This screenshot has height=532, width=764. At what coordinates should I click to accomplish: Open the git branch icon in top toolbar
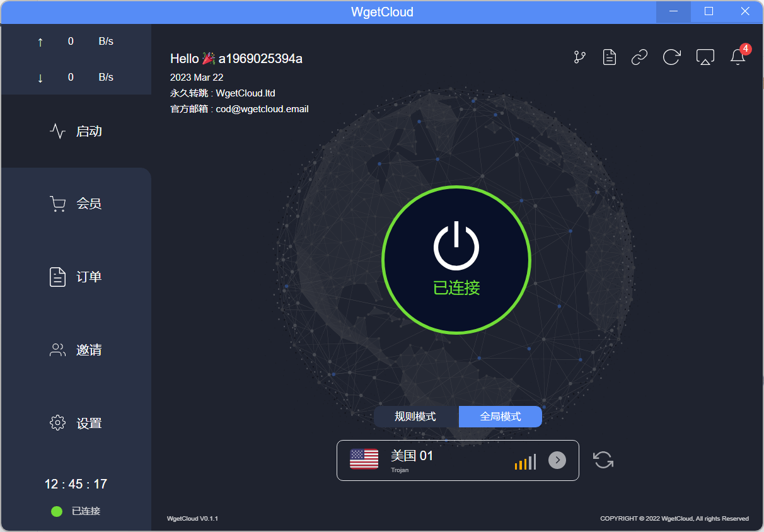coord(579,57)
